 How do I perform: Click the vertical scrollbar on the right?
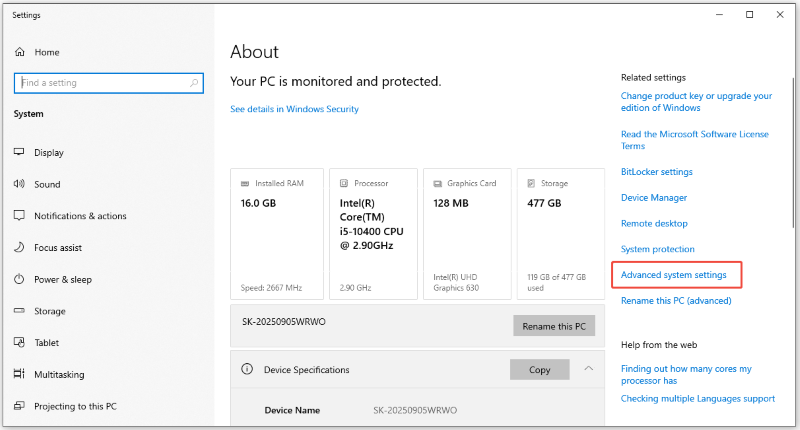coord(793,153)
